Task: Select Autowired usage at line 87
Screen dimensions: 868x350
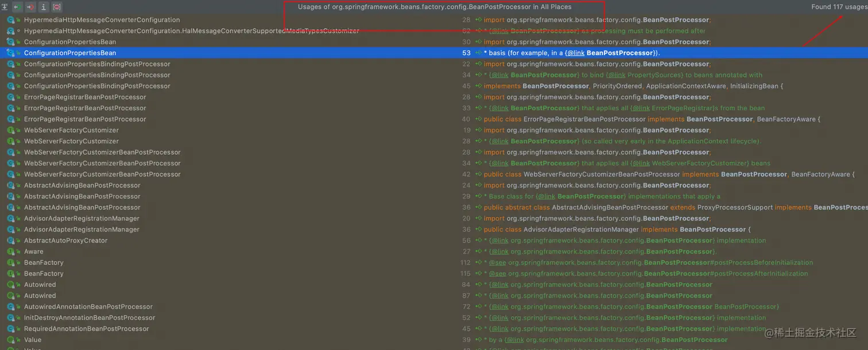Action: (434, 295)
